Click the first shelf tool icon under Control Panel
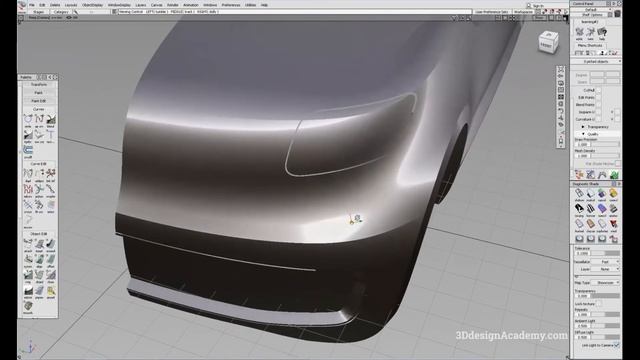This screenshot has width=640, height=360. pos(579,32)
